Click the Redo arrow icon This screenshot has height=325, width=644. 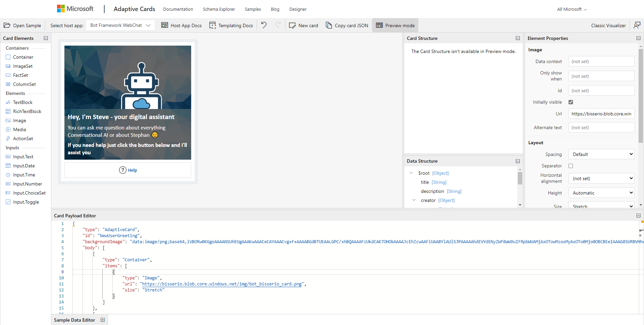(x=278, y=25)
